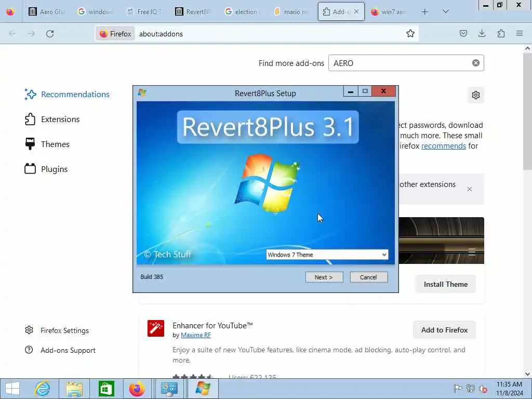This screenshot has width=532, height=399.
Task: Open Internet Explorer from taskbar
Action: coord(43,389)
